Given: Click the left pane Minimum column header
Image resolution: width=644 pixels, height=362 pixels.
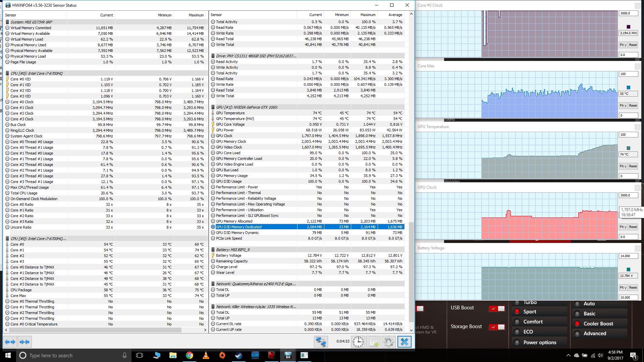Looking at the screenshot, I should (144, 15).
